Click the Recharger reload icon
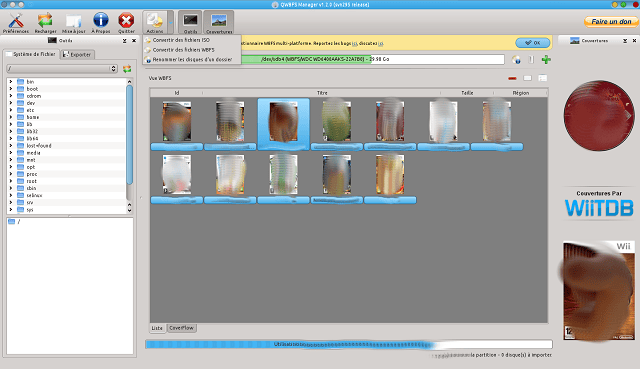 (45, 22)
